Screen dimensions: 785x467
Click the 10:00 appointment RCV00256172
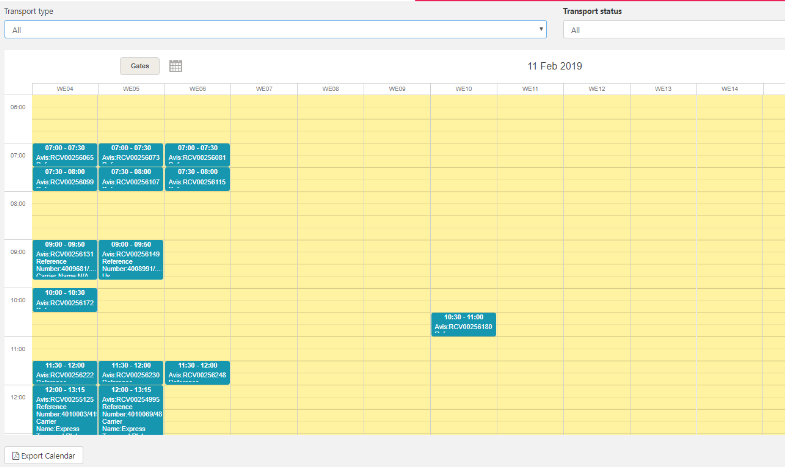tap(64, 299)
